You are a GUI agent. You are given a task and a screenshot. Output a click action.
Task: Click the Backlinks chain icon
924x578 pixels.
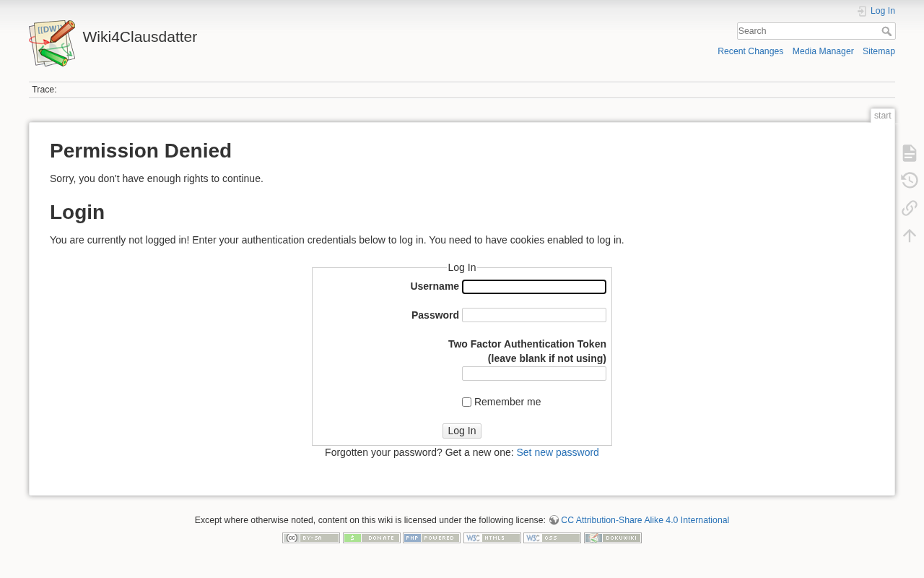(x=910, y=208)
